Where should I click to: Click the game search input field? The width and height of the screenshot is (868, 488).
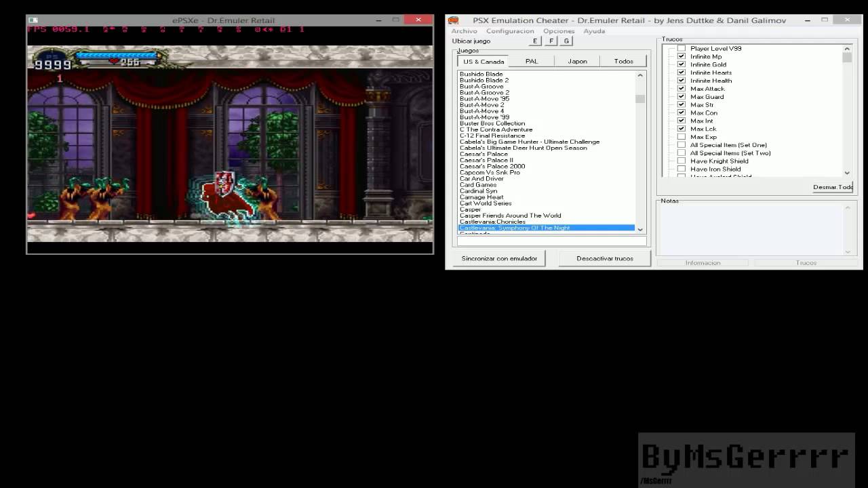tap(551, 241)
